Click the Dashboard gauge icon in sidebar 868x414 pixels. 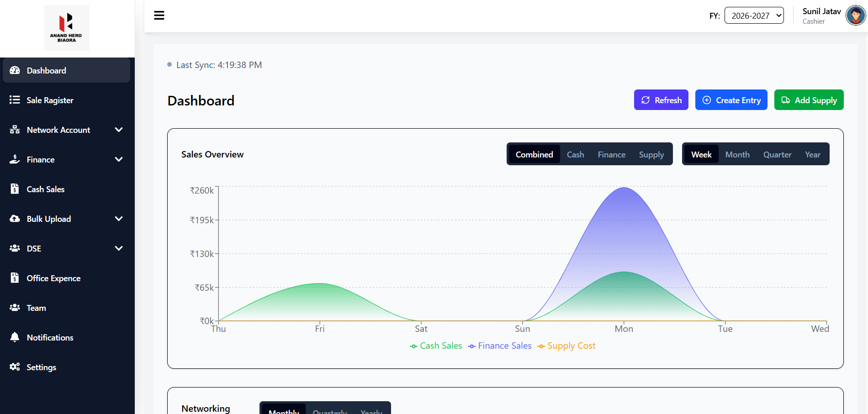15,70
